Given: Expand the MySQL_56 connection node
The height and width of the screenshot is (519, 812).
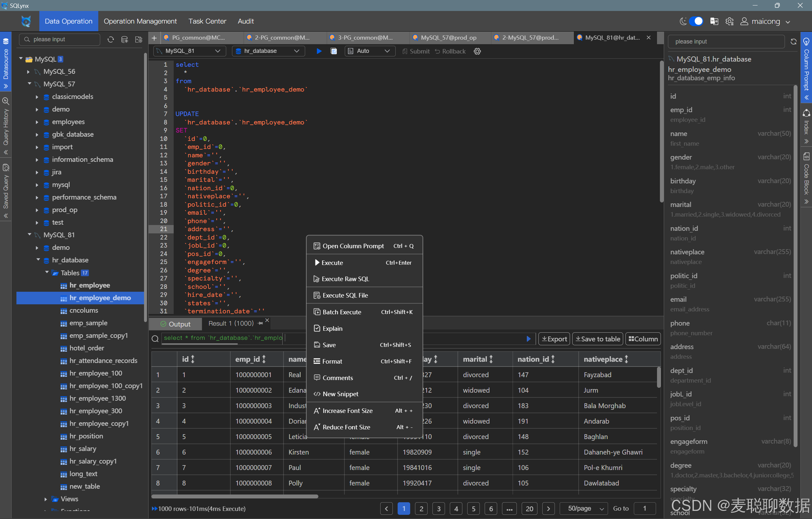Looking at the screenshot, I should pyautogui.click(x=28, y=72).
